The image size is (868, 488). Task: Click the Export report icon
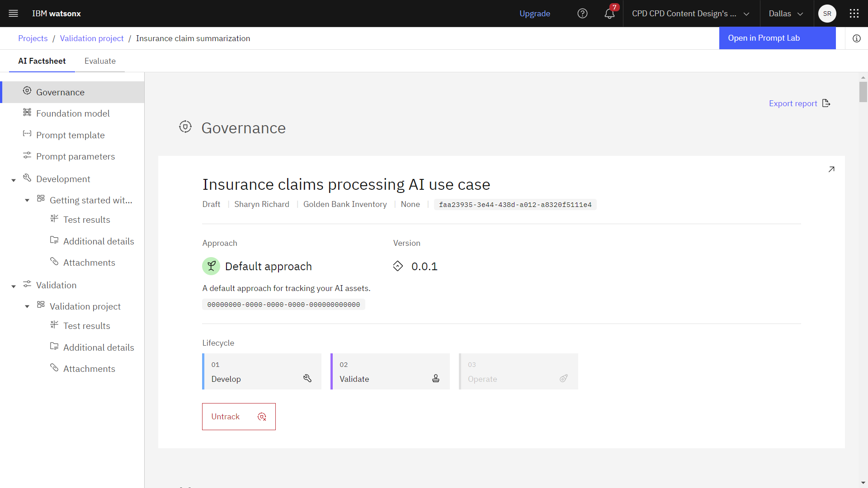[826, 103]
